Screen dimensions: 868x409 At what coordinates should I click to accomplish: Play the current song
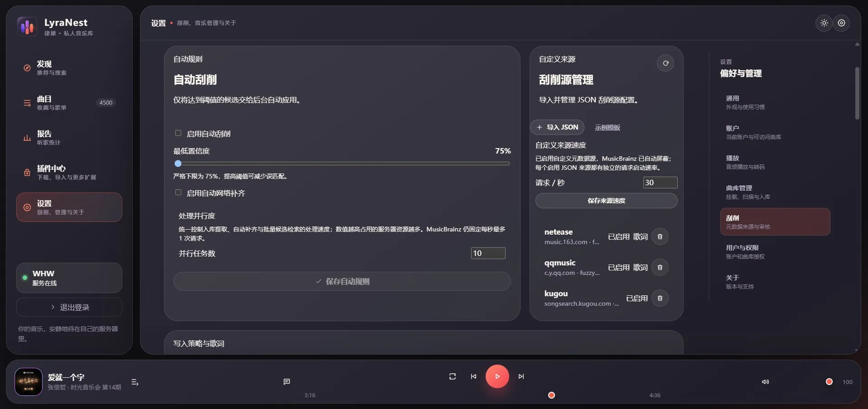pos(497,376)
